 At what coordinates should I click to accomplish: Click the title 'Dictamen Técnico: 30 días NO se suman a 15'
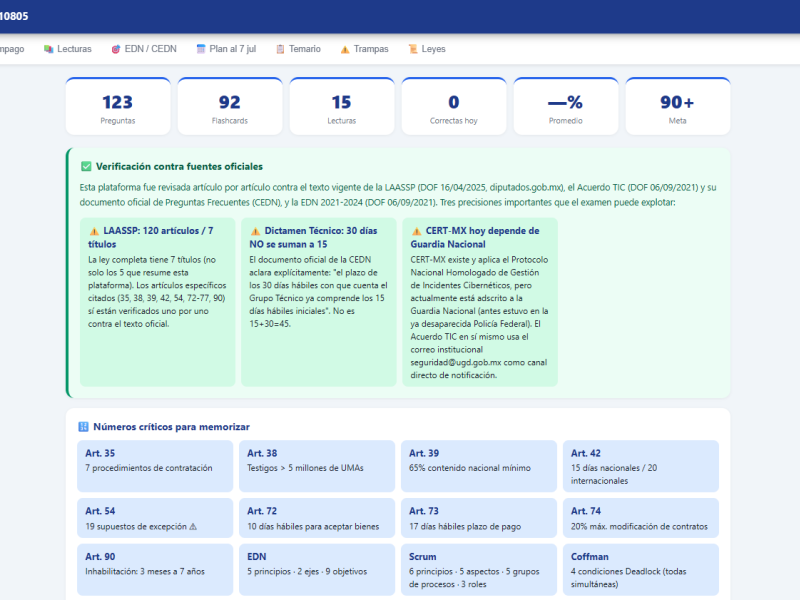pyautogui.click(x=313, y=237)
